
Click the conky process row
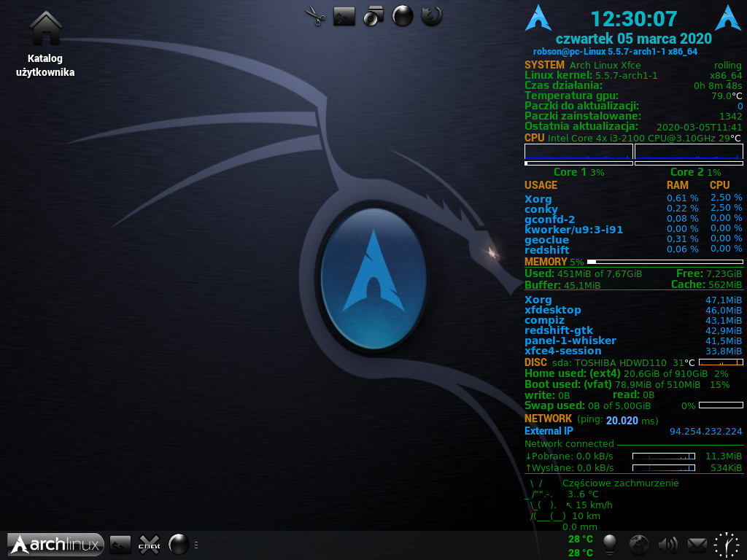pyautogui.click(x=633, y=209)
